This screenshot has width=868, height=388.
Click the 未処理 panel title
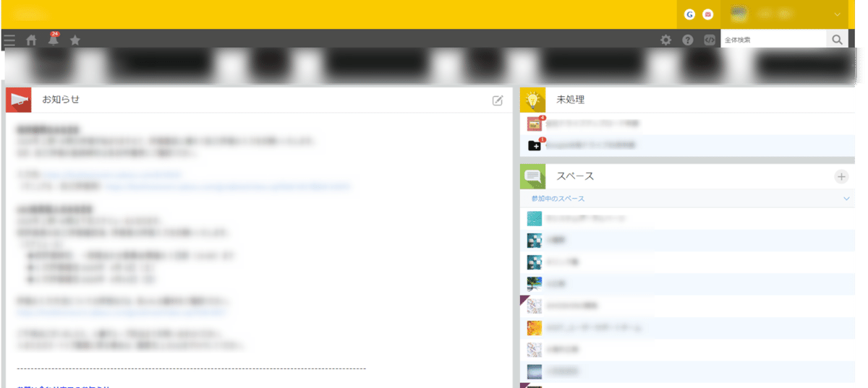coord(570,100)
